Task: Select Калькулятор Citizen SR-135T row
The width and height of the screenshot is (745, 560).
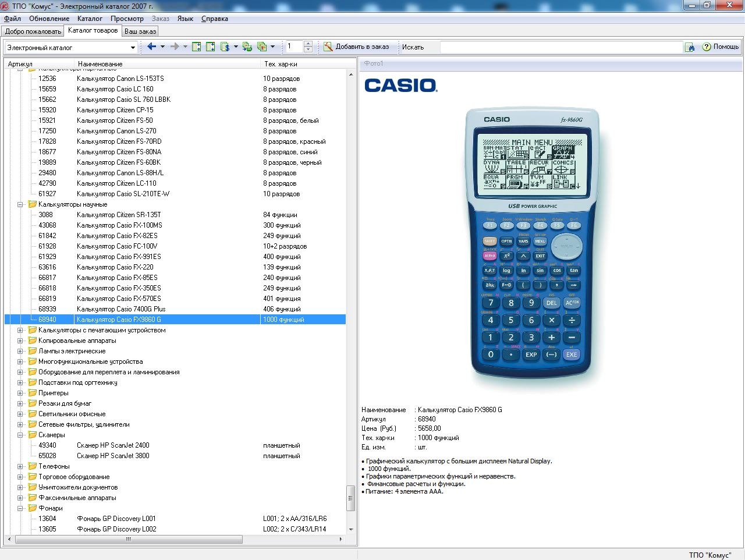Action: coord(175,215)
